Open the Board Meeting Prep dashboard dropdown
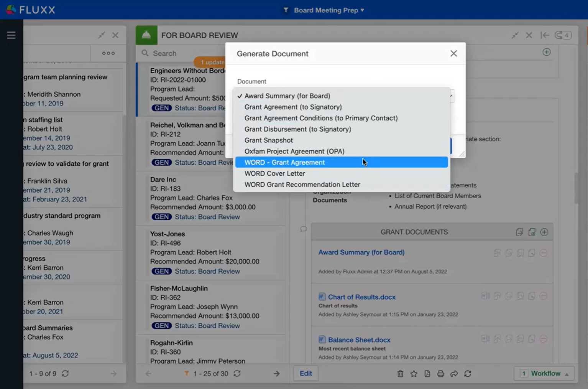 (x=324, y=10)
